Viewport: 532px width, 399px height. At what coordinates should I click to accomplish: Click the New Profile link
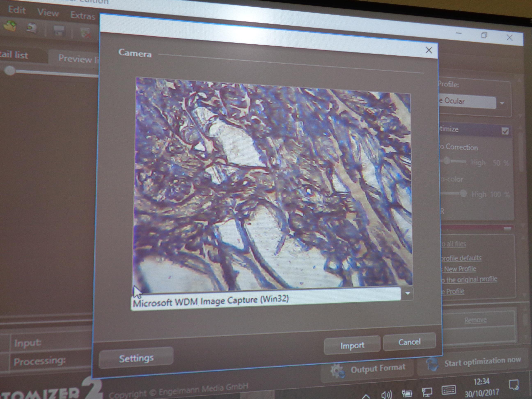pos(460,269)
